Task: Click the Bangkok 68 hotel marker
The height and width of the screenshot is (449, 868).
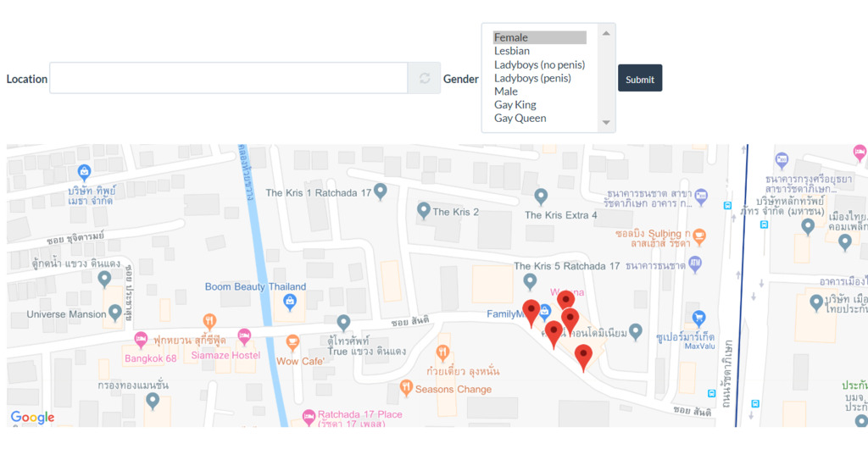Action: [141, 339]
